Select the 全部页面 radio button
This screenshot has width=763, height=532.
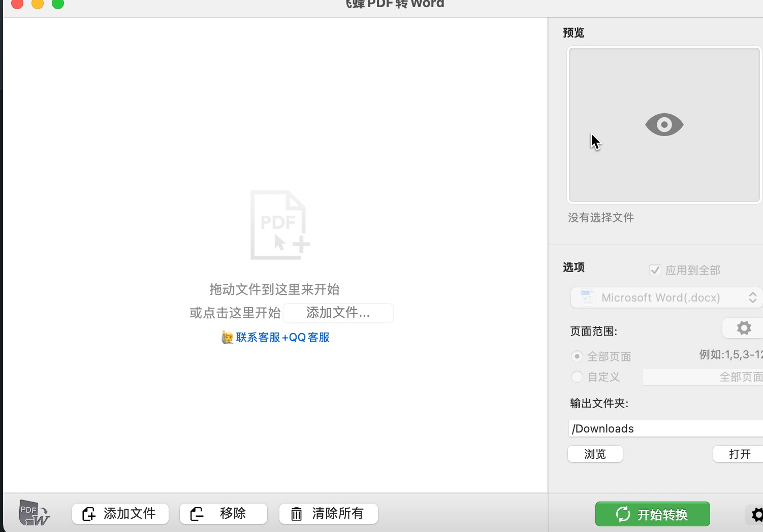click(x=577, y=356)
